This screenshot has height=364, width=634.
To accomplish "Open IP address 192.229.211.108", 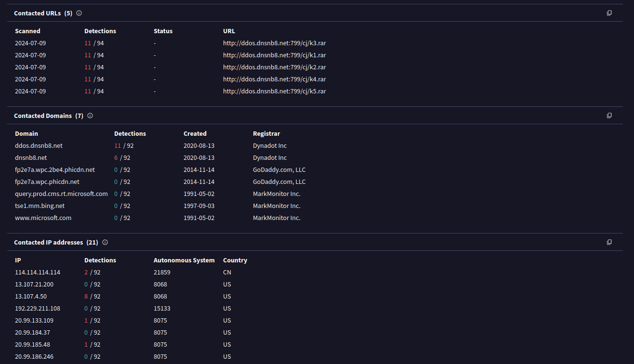I will click(38, 309).
